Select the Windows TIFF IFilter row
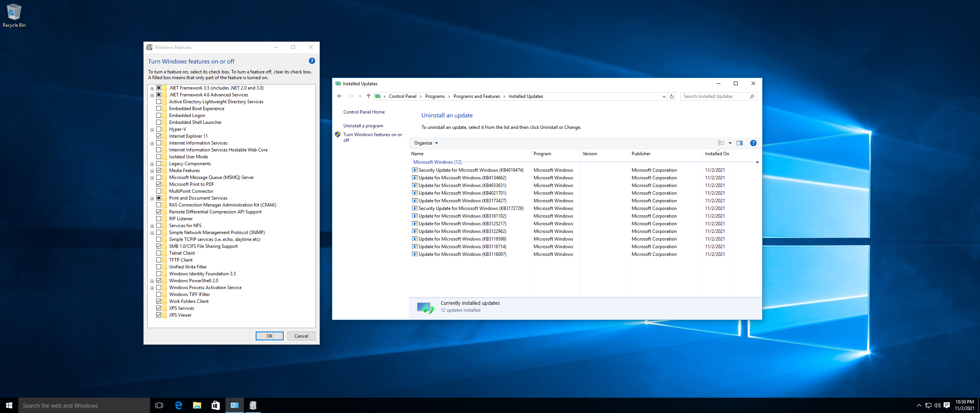The width and height of the screenshot is (980, 413). click(189, 294)
